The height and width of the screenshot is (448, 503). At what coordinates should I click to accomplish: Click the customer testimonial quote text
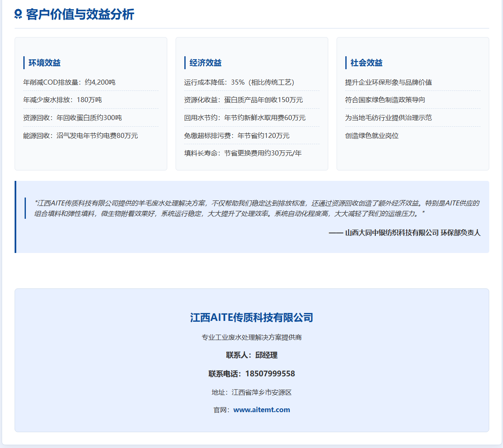point(257,208)
